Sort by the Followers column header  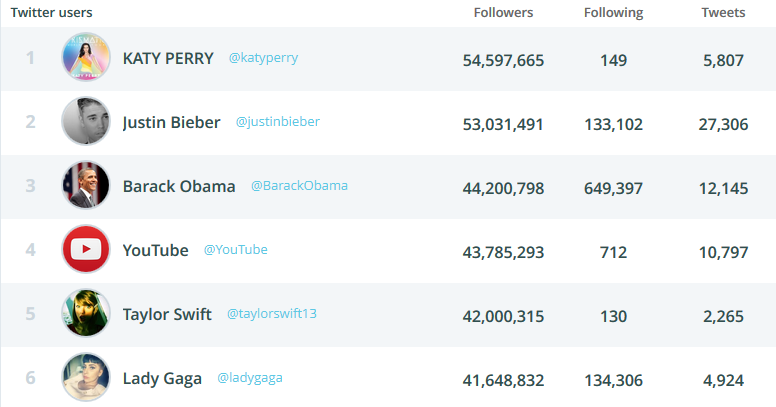click(503, 12)
